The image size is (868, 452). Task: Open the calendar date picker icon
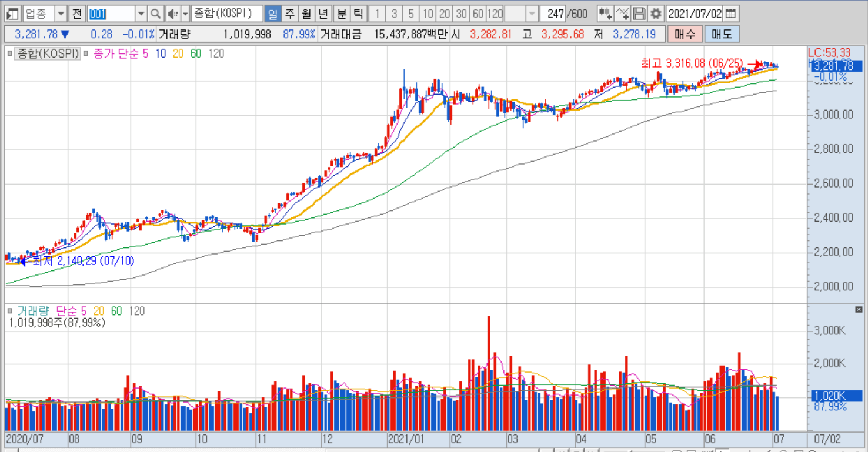pyautogui.click(x=730, y=14)
